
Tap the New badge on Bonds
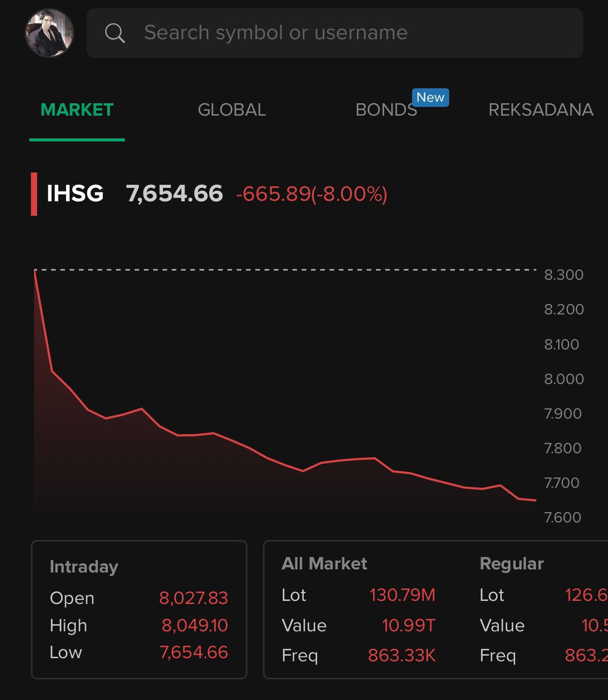click(x=431, y=97)
